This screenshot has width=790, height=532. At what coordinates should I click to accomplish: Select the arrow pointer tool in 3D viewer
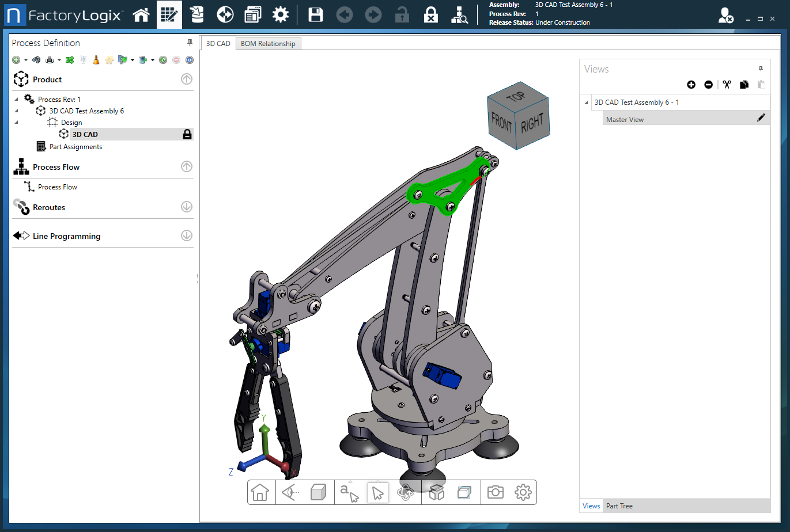point(378,492)
